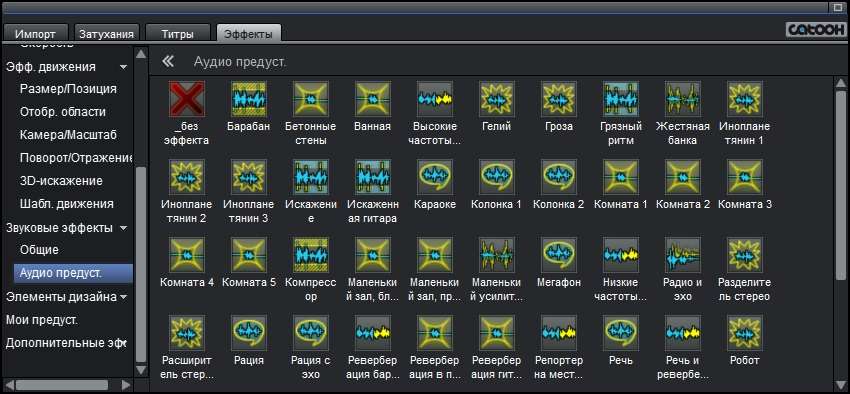The image size is (850, 394).
Task: Choose the Расширитель стерео preset icon
Action: pos(186,333)
